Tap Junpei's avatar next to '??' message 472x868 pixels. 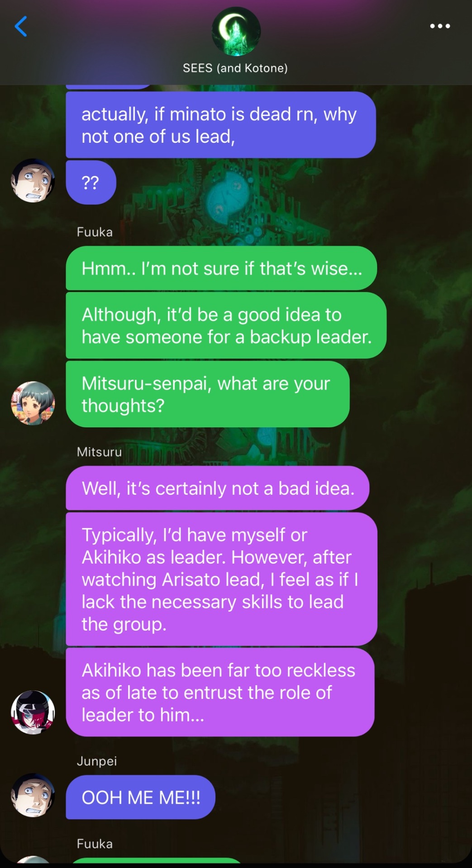coord(33,180)
